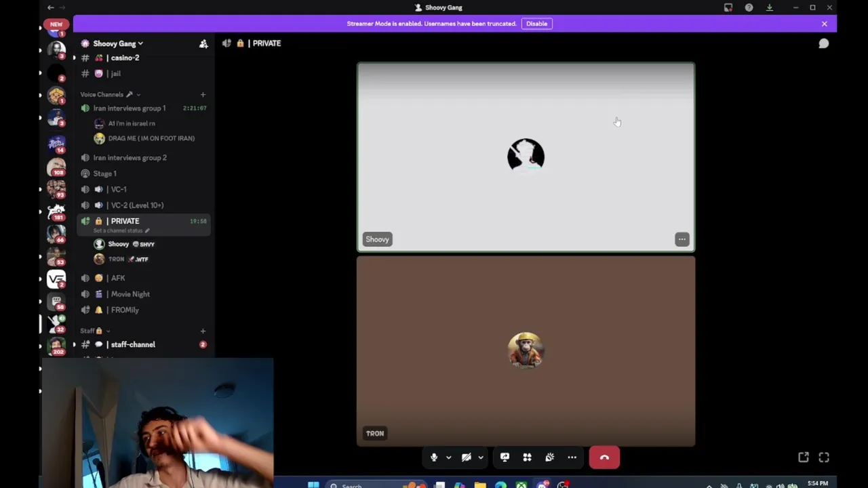Open Xbox app in Windows taskbar
Image resolution: width=868 pixels, height=488 pixels.
coord(521,485)
